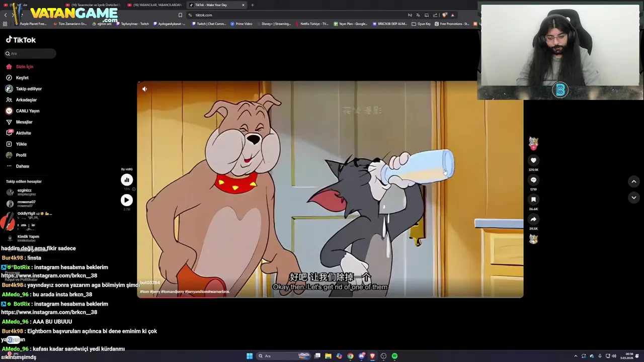This screenshot has width=644, height=362.
Task: Open Spotify from taskbar
Action: 394,356
